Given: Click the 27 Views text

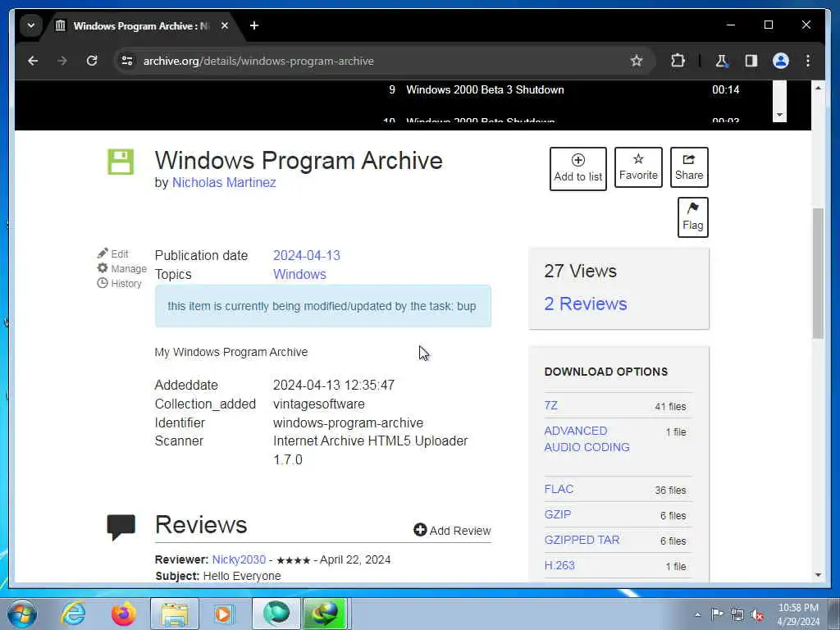Looking at the screenshot, I should pyautogui.click(x=580, y=271).
